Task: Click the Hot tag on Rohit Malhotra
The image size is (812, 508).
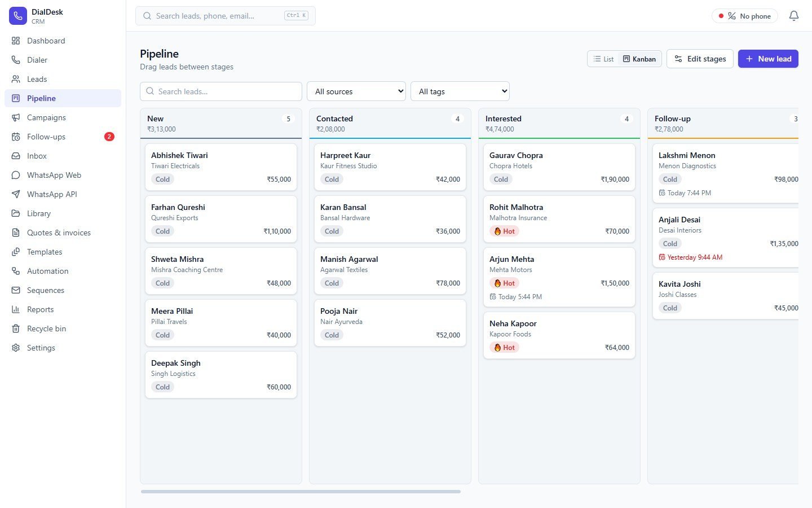Action: 505,231
